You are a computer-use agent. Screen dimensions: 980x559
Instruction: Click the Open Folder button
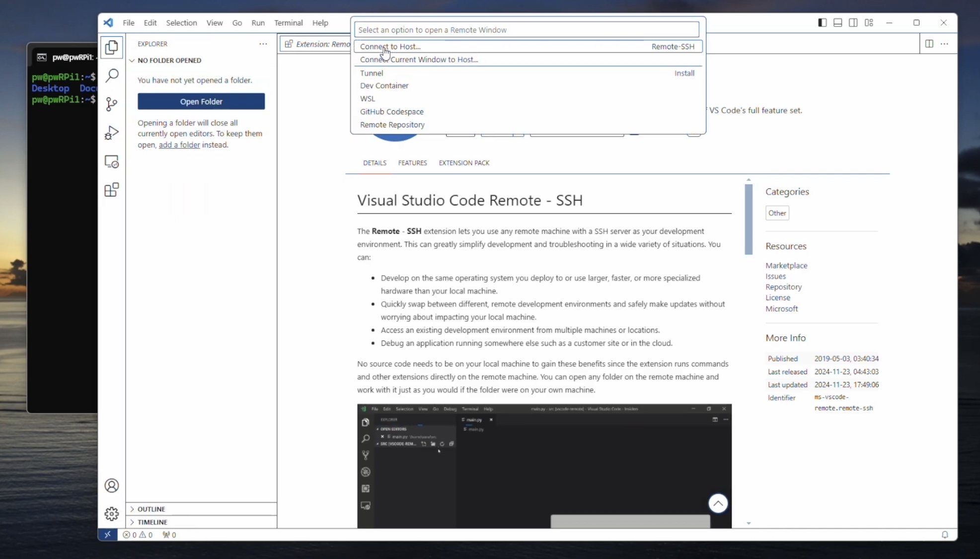(201, 101)
